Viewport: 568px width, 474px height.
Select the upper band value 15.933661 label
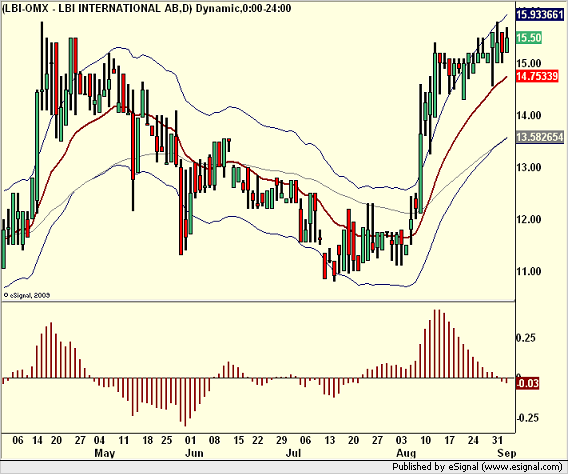[x=540, y=14]
